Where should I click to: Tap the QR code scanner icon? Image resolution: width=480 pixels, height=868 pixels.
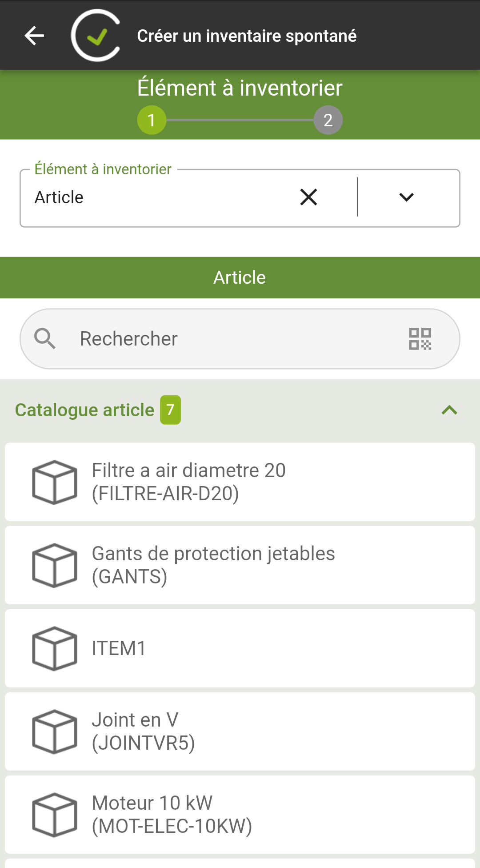click(x=420, y=339)
